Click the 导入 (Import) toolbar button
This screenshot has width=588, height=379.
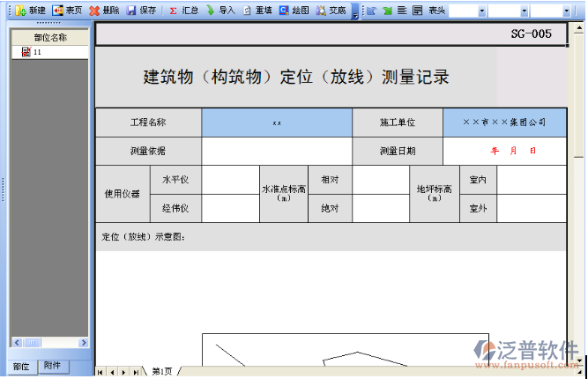220,11
